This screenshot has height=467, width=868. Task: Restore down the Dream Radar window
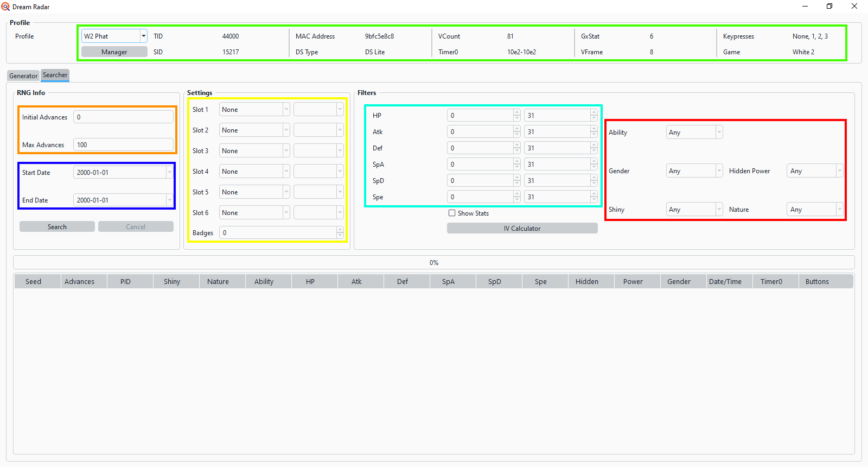click(x=829, y=7)
